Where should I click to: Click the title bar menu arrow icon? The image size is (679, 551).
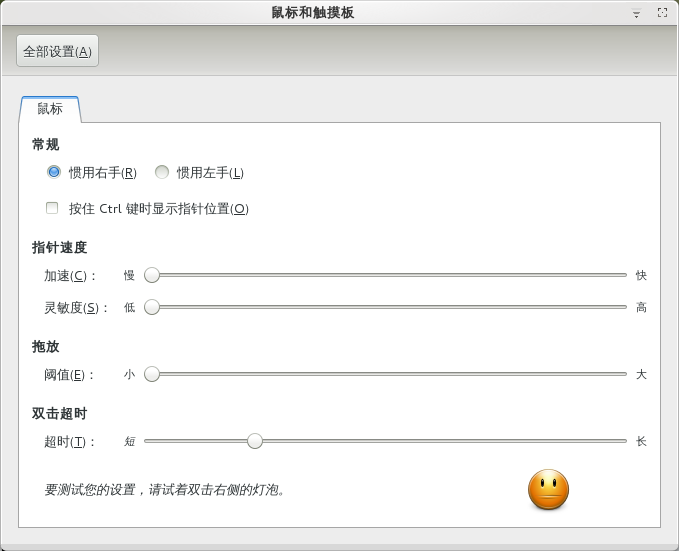click(636, 13)
